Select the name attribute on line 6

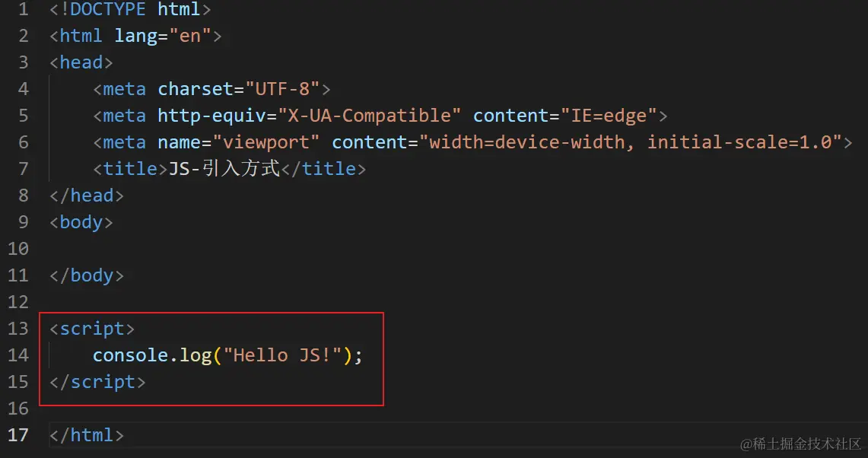(x=179, y=142)
